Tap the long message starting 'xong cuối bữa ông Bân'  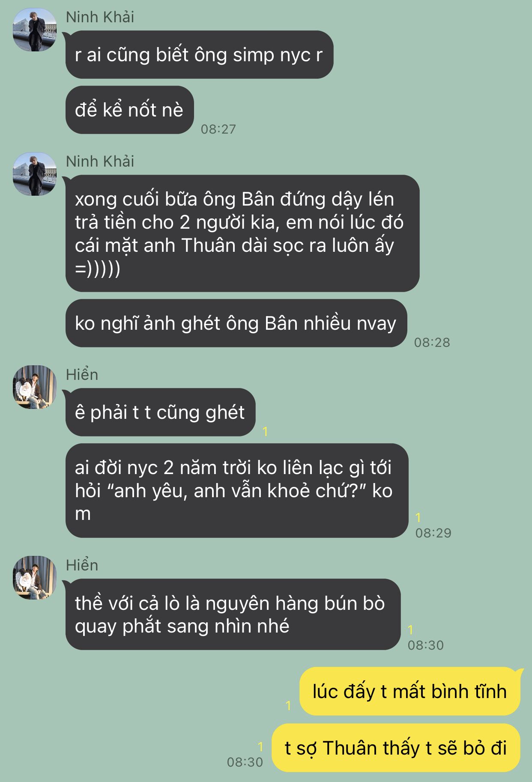click(x=242, y=233)
